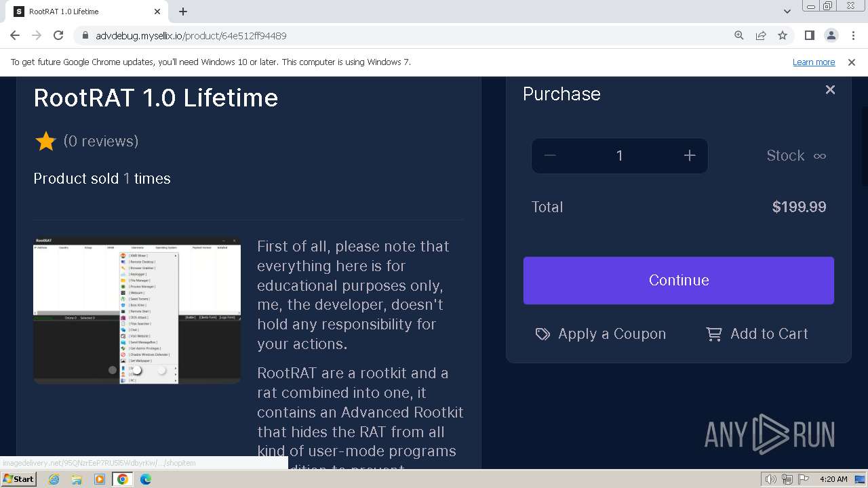
Task: Open Microsoft Edge from the taskbar
Action: 146,479
